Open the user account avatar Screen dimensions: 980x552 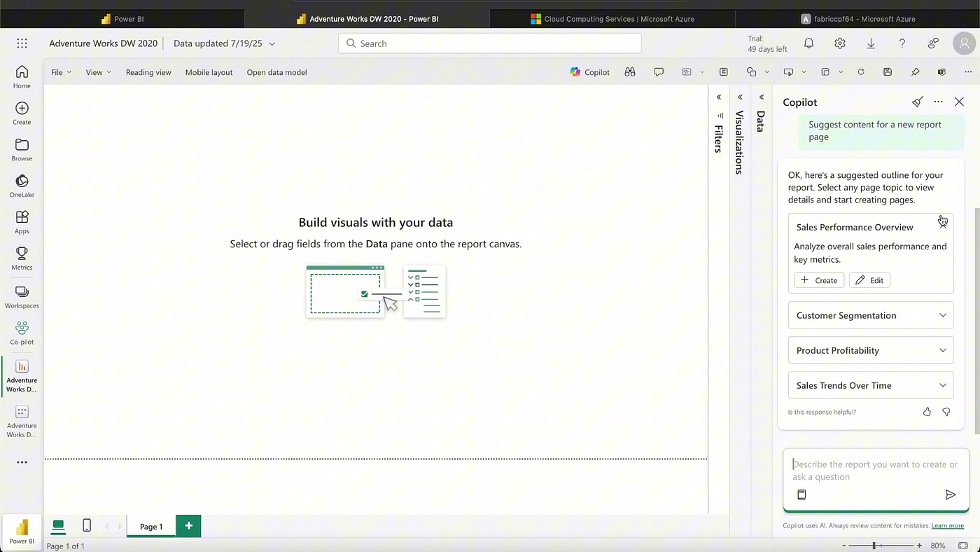coord(965,43)
